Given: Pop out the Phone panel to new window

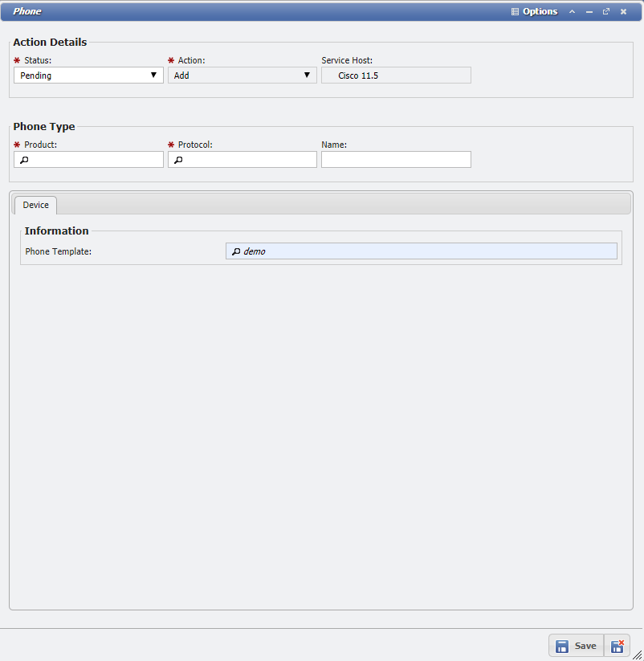Looking at the screenshot, I should point(606,12).
